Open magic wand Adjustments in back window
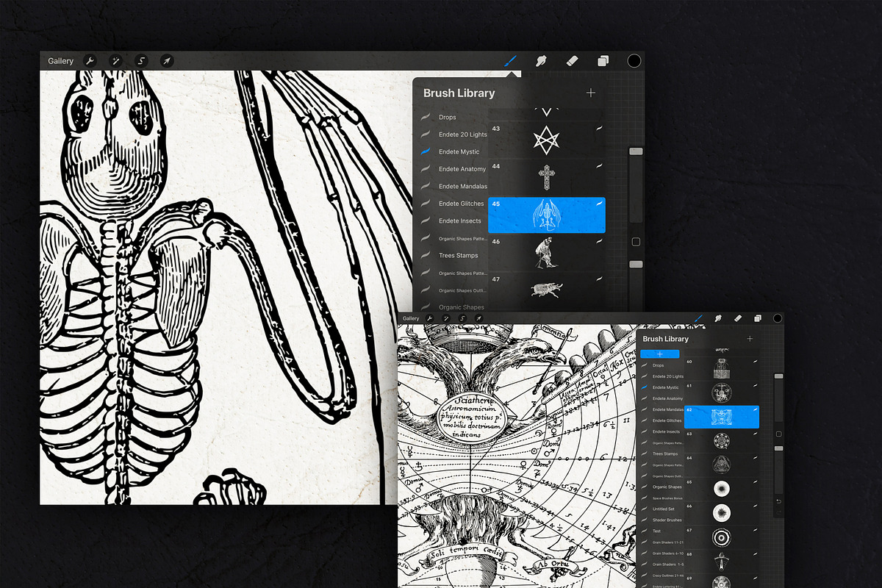This screenshot has width=882, height=588. pos(115,61)
